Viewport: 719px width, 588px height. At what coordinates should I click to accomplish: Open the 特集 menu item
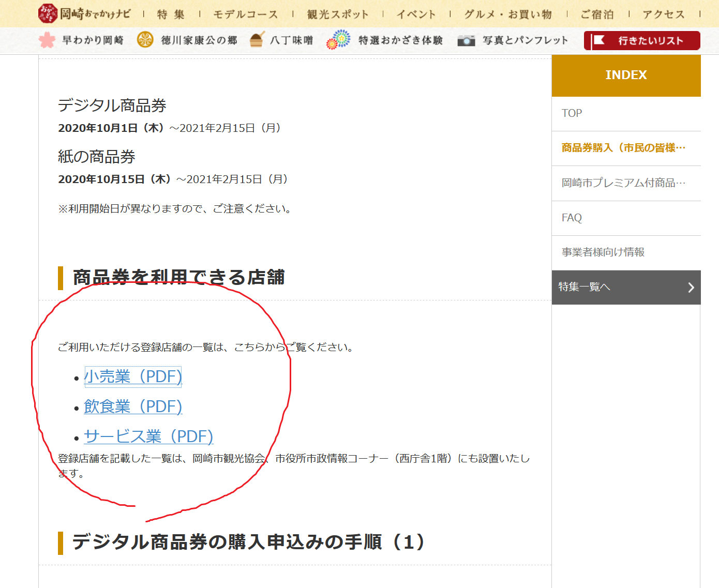(x=171, y=14)
